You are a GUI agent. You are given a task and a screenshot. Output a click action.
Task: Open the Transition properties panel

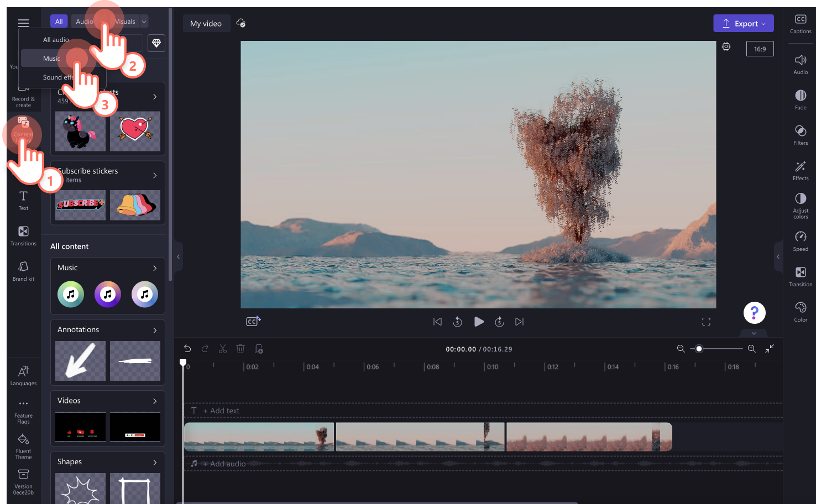801,277
